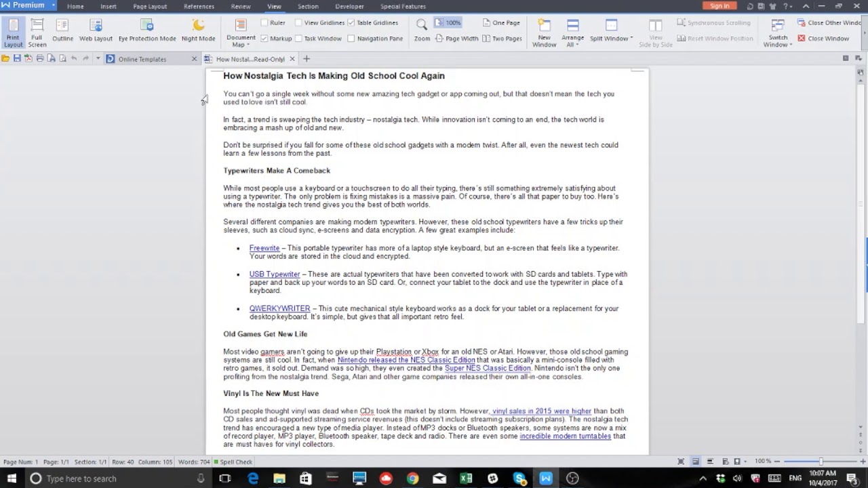Enter Full Screen view
The height and width of the screenshot is (488, 868).
click(37, 32)
